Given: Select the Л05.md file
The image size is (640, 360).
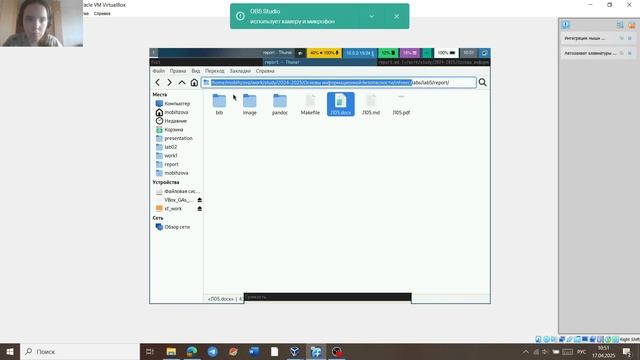Looking at the screenshot, I should (371, 104).
